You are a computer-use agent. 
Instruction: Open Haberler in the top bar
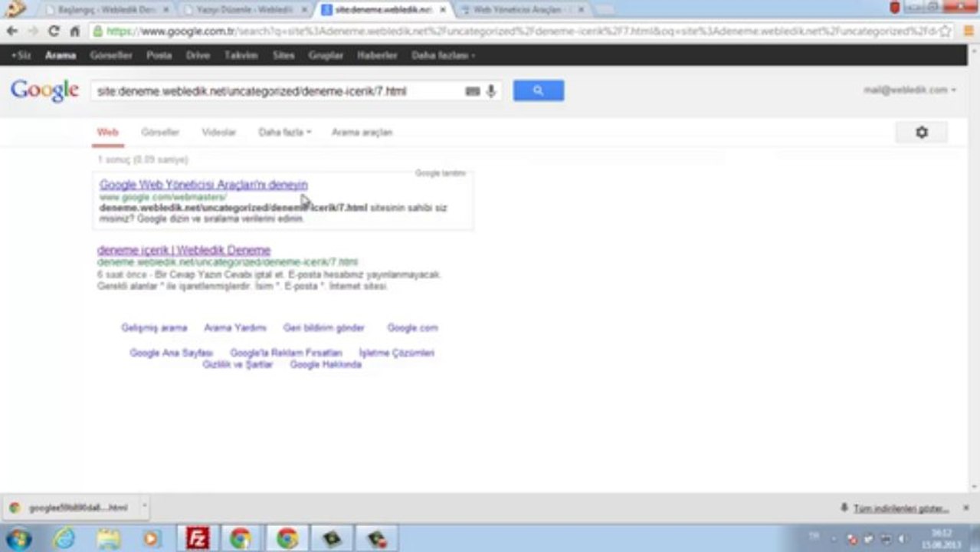(377, 55)
